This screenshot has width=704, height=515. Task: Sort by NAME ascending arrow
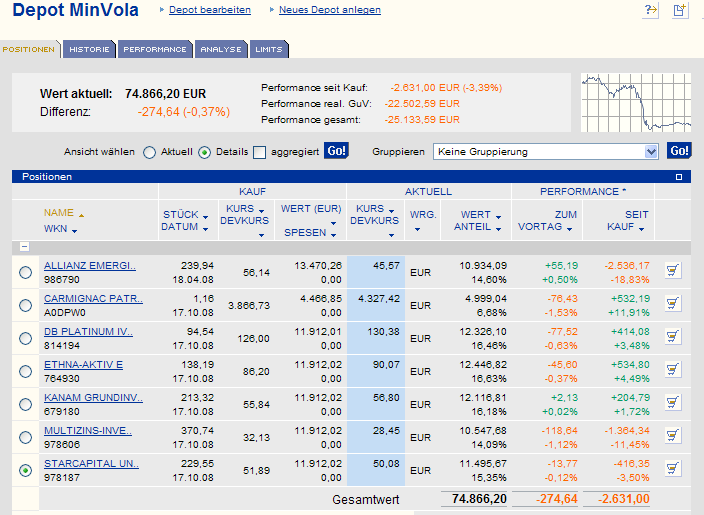pos(81,216)
